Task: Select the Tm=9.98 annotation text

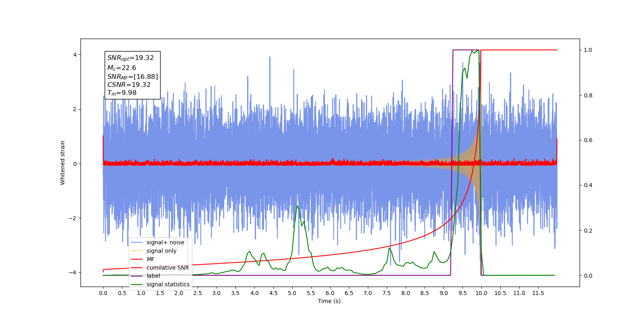Action: [x=122, y=93]
